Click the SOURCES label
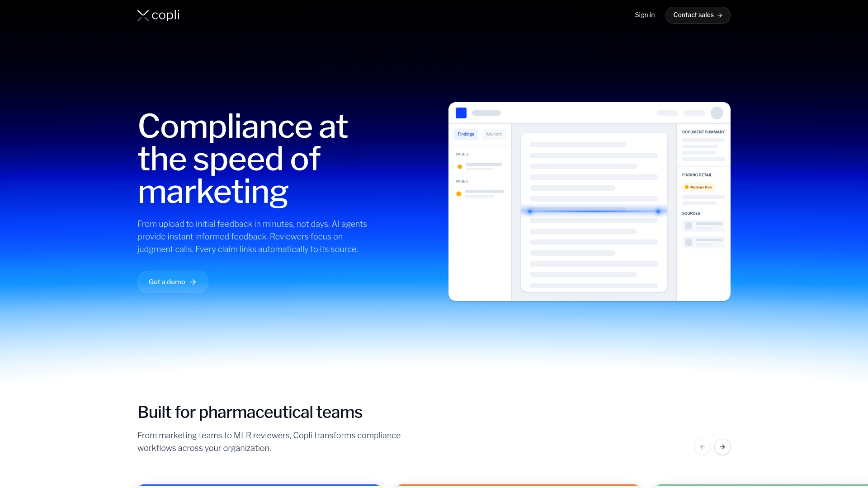868x488 pixels. (x=691, y=213)
